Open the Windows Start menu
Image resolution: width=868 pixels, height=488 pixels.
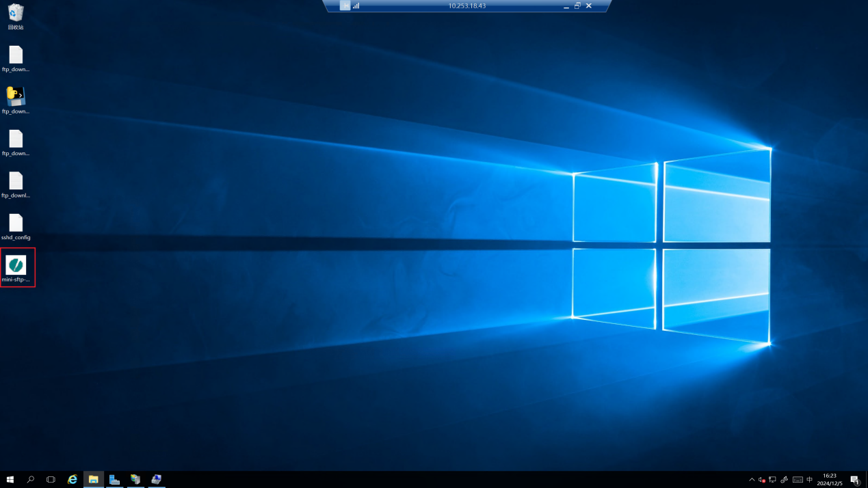tap(10, 480)
